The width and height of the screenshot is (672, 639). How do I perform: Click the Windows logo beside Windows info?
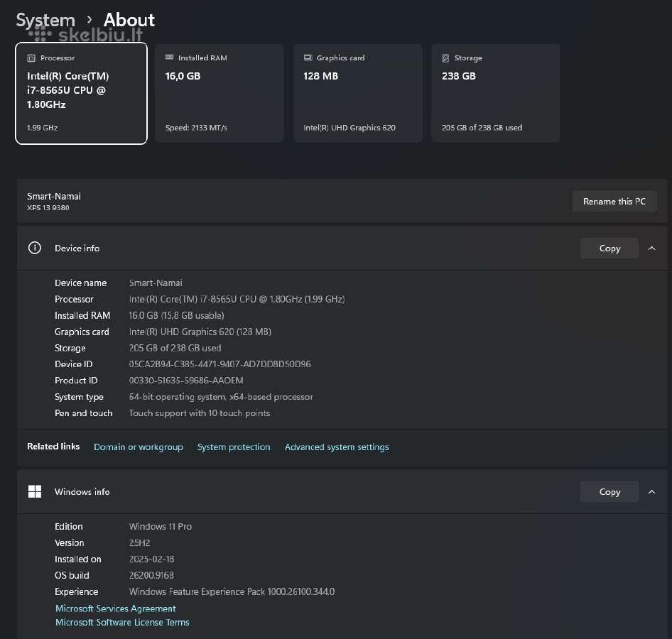coord(35,491)
